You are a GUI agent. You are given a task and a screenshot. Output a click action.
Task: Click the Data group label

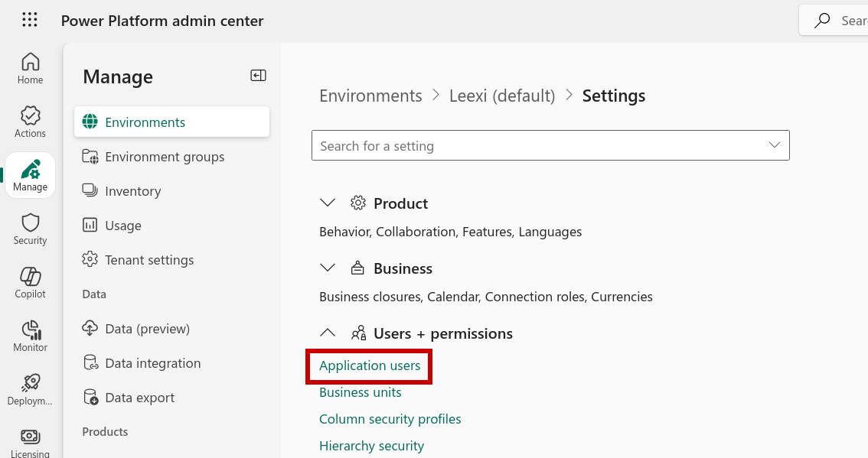[x=94, y=294]
